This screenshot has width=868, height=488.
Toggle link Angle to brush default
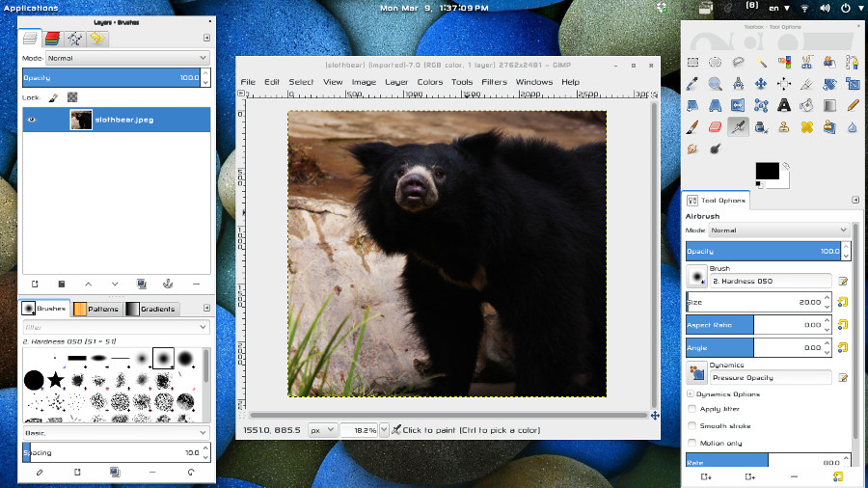click(843, 347)
